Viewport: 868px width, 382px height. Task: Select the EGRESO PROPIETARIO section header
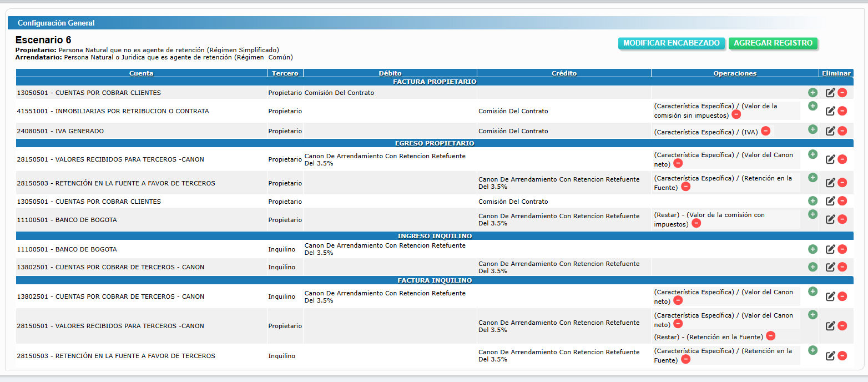[x=434, y=143]
